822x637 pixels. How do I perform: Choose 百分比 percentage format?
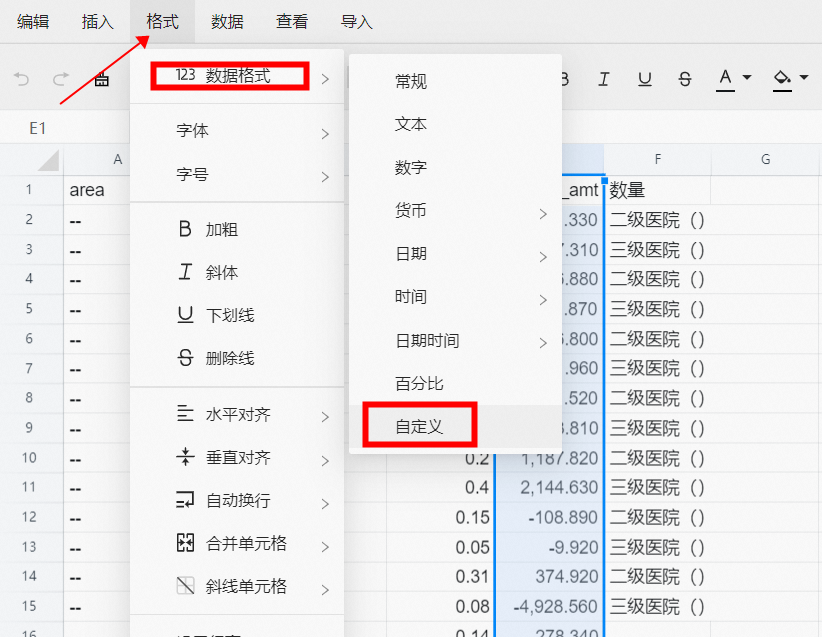[x=420, y=383]
